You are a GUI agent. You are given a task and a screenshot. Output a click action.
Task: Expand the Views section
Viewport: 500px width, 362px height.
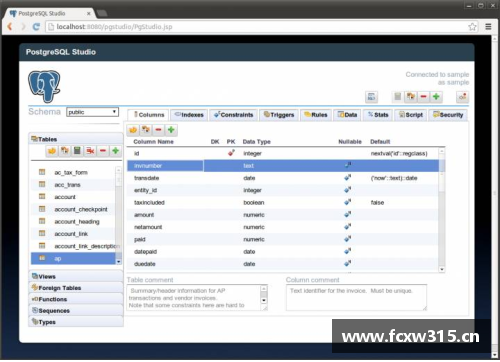[x=76, y=276]
